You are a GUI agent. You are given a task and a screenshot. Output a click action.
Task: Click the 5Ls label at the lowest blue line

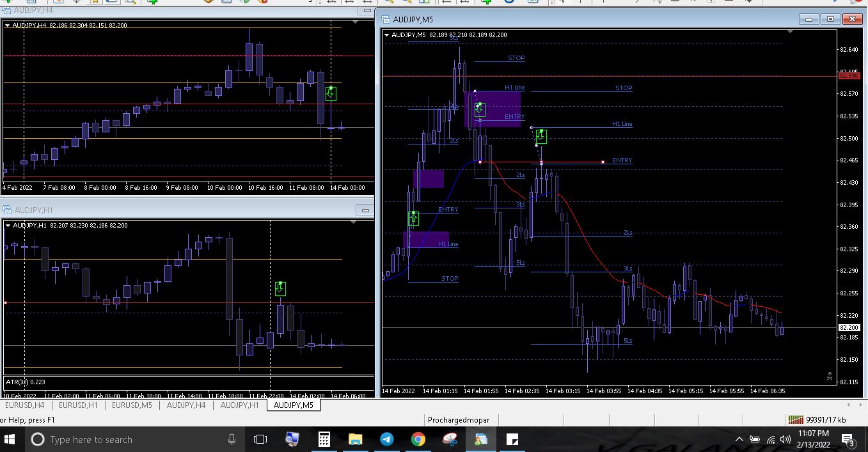click(x=628, y=341)
